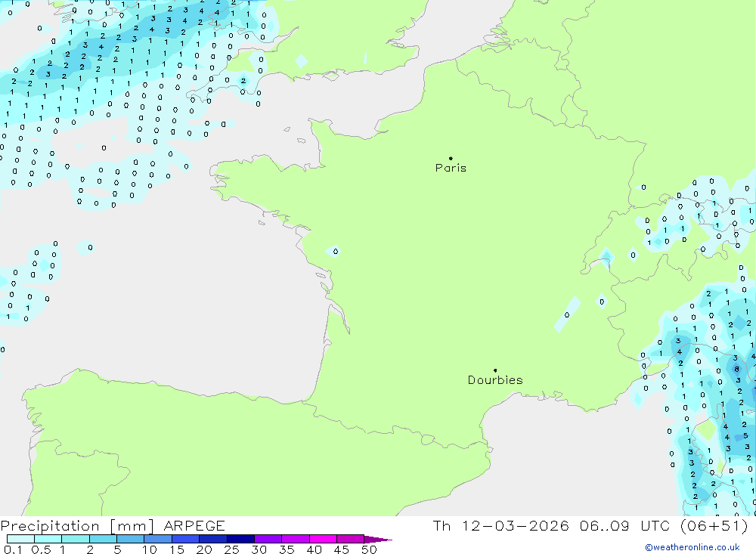This screenshot has height=554, width=756.
Task: Click the Paris location dot marker
Action: 451,158
